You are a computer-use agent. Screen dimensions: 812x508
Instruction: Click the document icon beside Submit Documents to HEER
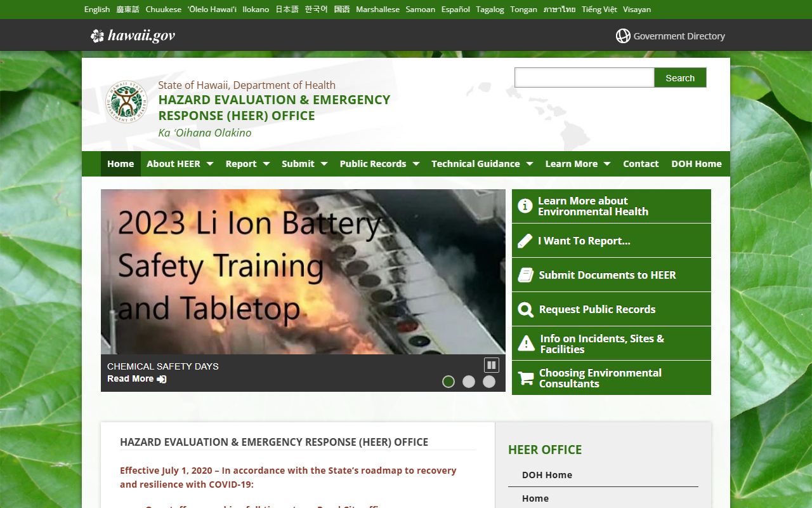point(526,275)
